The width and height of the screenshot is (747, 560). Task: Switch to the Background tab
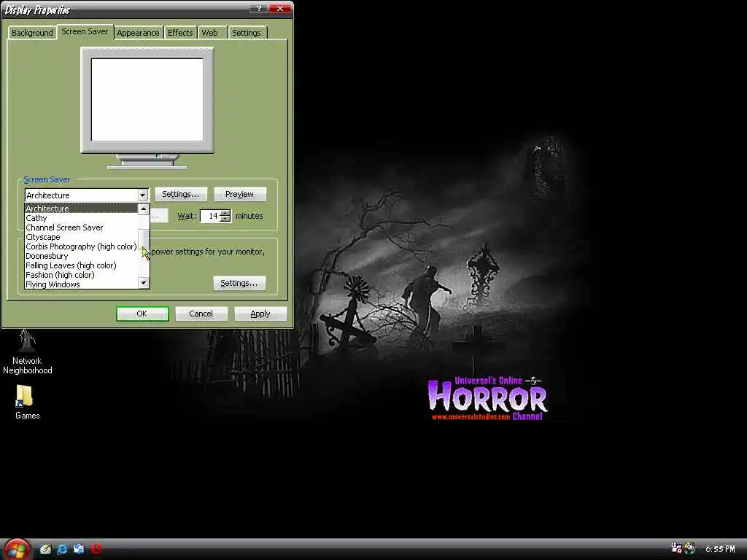click(x=32, y=33)
